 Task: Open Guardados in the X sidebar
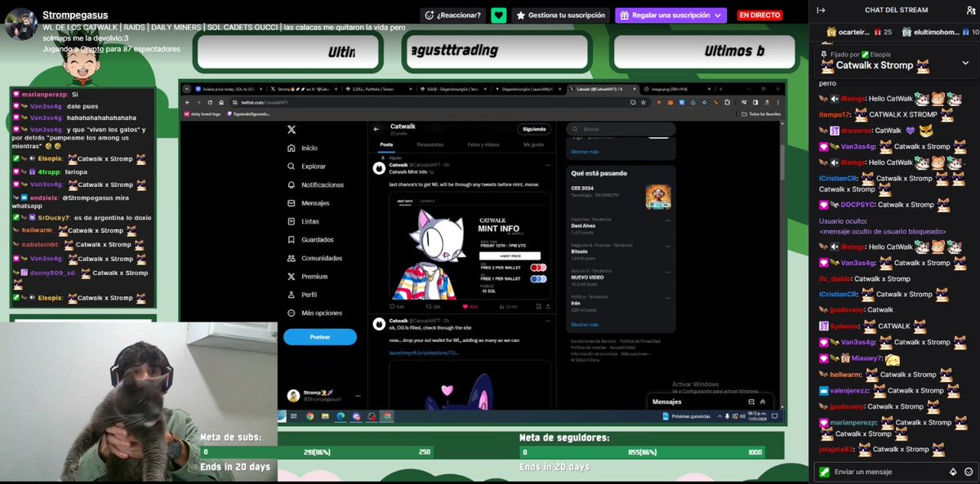coord(310,240)
